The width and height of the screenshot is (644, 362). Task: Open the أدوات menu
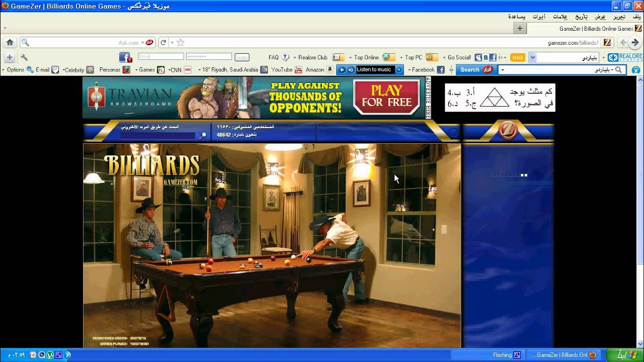[539, 17]
